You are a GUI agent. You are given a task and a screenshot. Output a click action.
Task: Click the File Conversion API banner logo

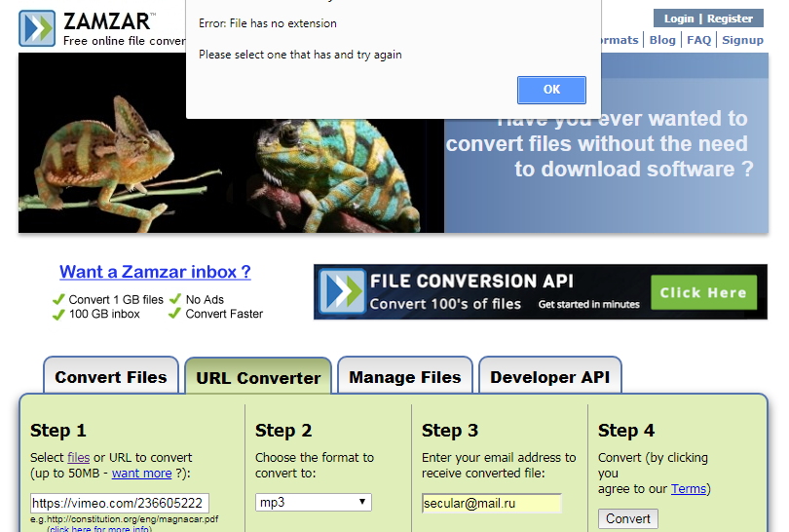click(342, 291)
